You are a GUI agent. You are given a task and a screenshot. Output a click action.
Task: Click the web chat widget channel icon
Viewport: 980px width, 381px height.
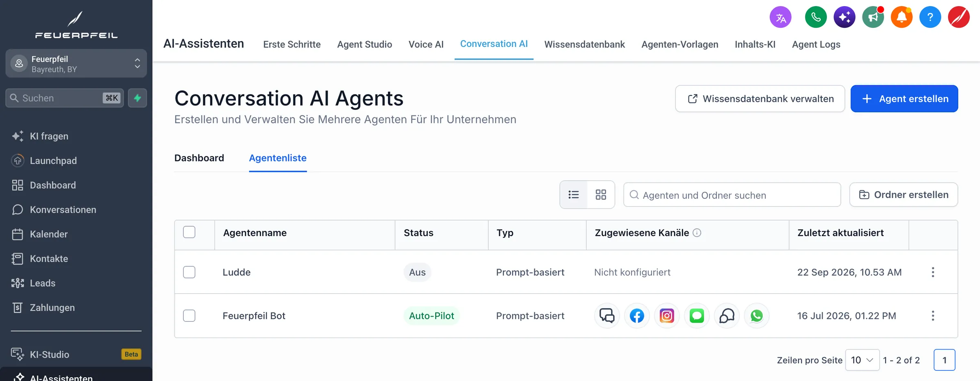[x=607, y=316]
